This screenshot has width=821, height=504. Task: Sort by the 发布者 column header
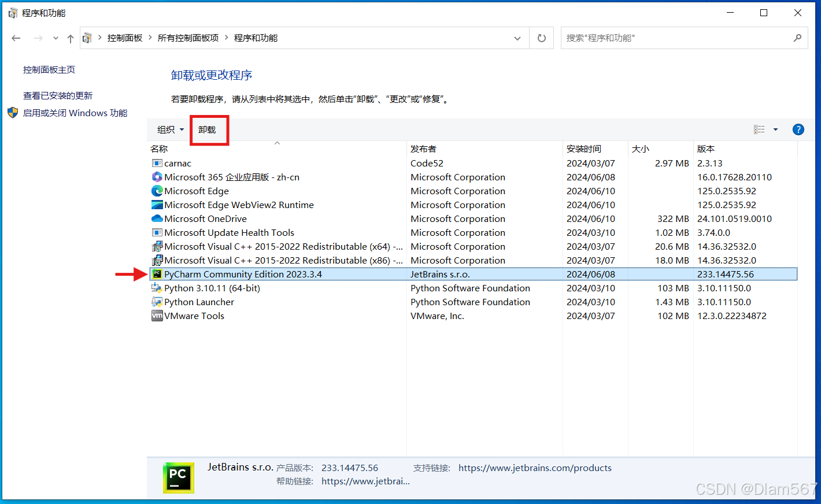click(485, 149)
